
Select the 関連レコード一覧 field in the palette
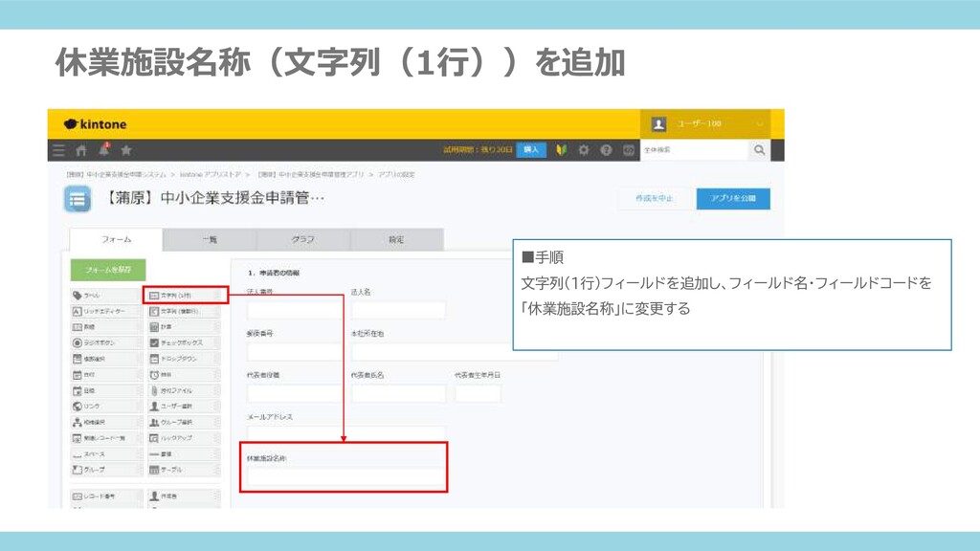[107, 438]
